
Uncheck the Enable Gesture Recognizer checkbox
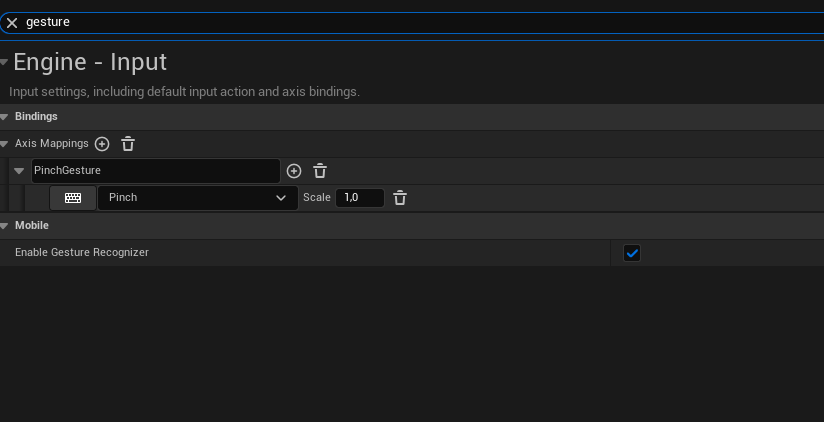pos(632,253)
